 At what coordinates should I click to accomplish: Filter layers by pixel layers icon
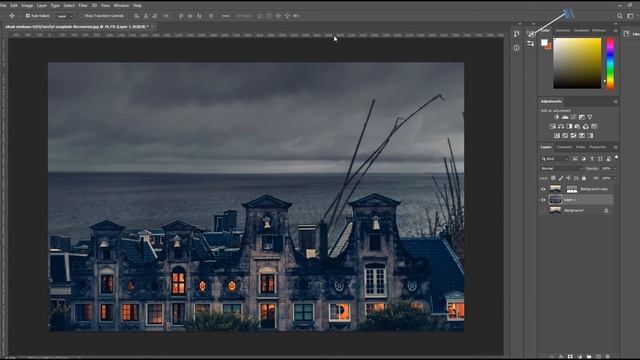click(575, 159)
